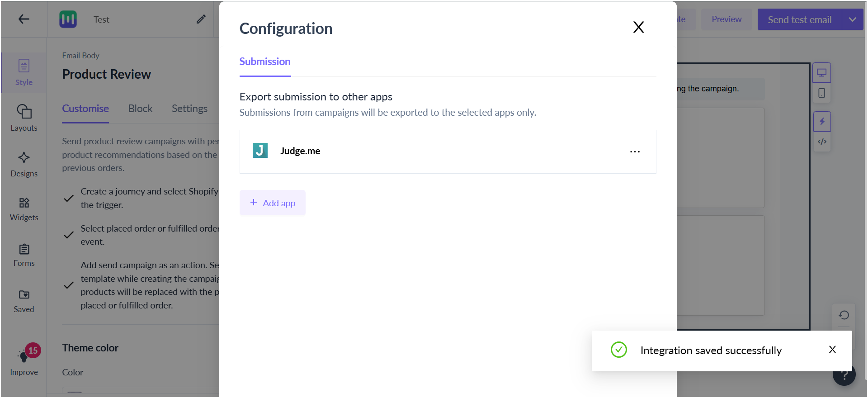Open the help question mark button
Viewport: 868px width, 398px height.
tap(844, 374)
